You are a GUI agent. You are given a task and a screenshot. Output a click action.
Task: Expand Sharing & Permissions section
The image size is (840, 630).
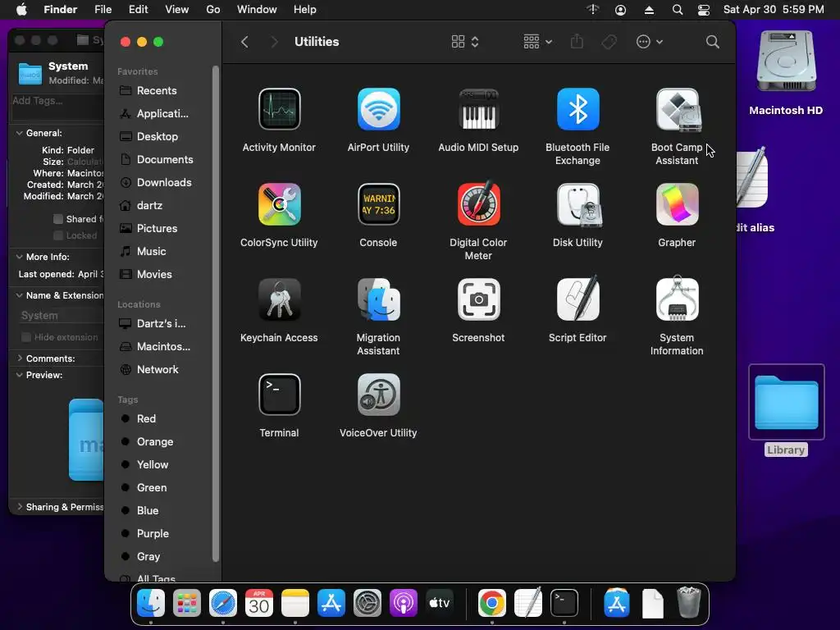pos(20,507)
